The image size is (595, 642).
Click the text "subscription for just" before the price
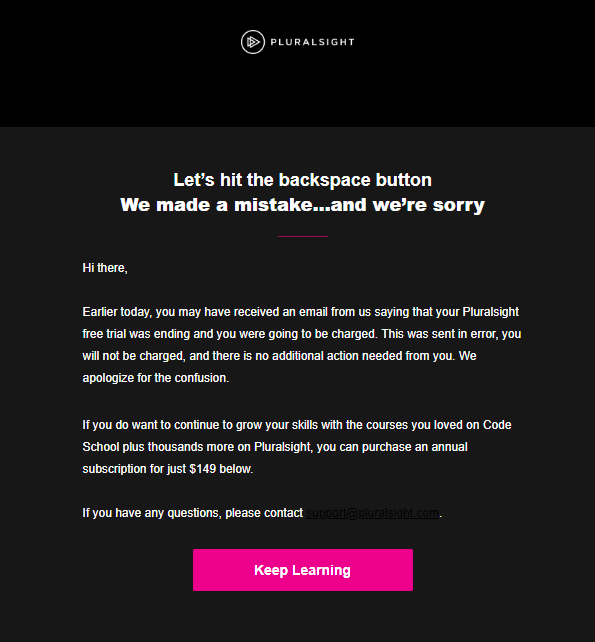coord(134,469)
